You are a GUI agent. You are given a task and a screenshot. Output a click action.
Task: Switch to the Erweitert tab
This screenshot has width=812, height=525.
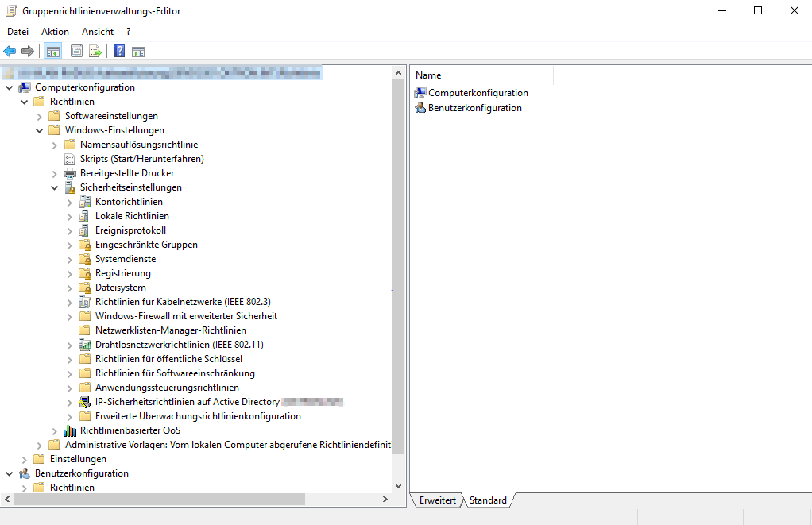438,500
